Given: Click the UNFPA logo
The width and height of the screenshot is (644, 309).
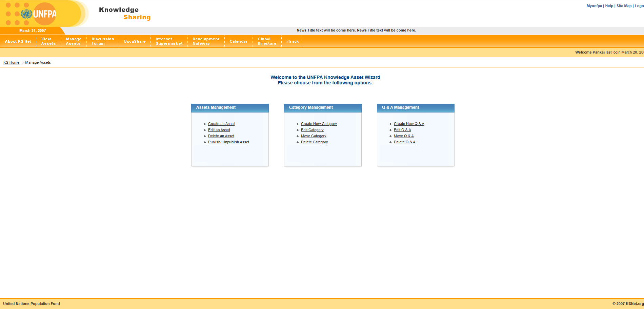Looking at the screenshot, I should click(x=39, y=14).
